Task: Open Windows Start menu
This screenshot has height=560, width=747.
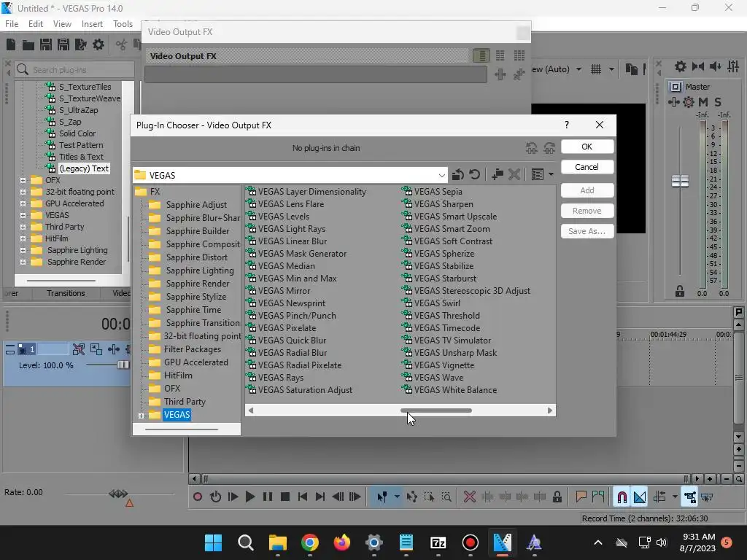Action: pyautogui.click(x=213, y=542)
